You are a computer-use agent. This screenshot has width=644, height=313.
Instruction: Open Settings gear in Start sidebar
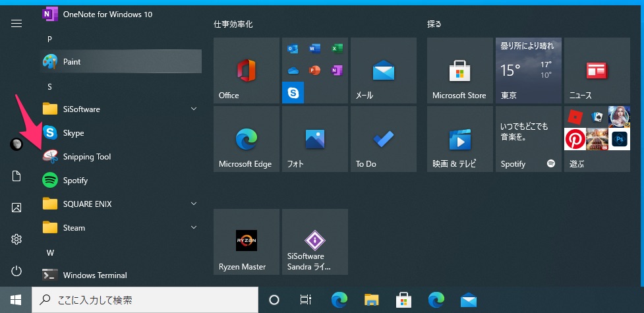[16, 239]
